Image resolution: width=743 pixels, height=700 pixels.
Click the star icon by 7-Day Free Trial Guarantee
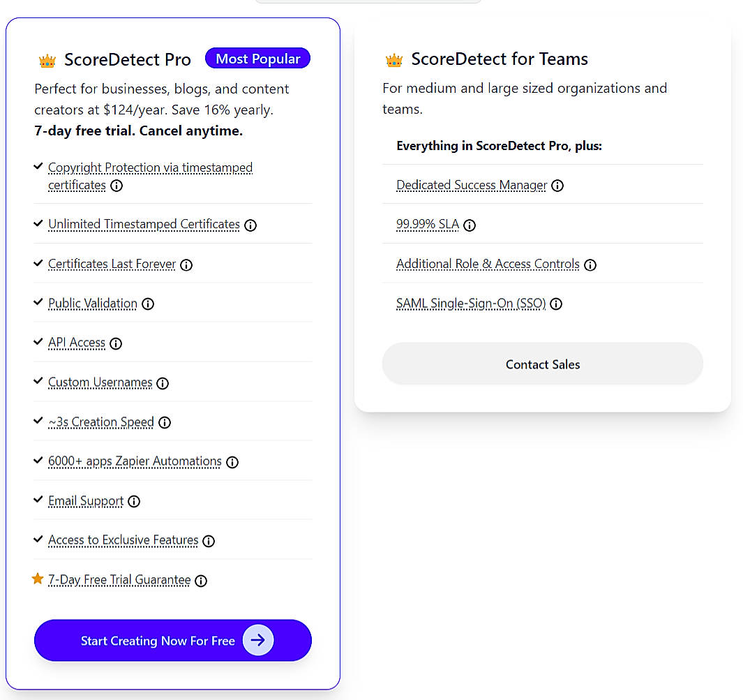point(38,579)
